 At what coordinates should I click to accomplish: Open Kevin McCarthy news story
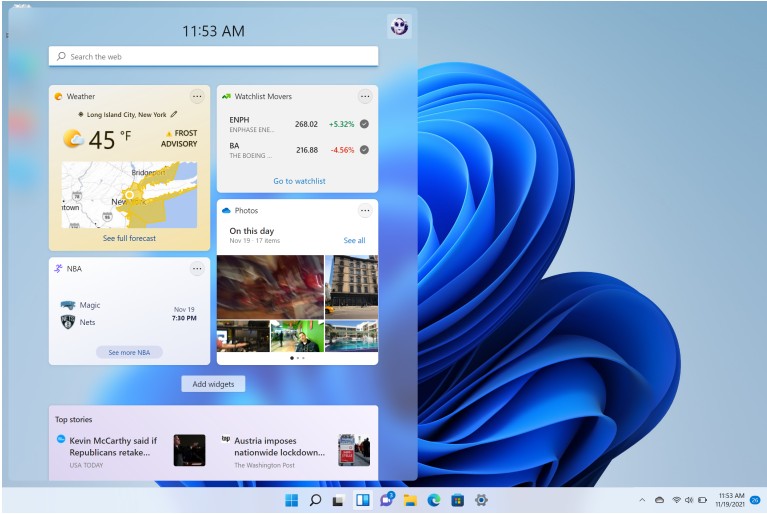point(113,447)
